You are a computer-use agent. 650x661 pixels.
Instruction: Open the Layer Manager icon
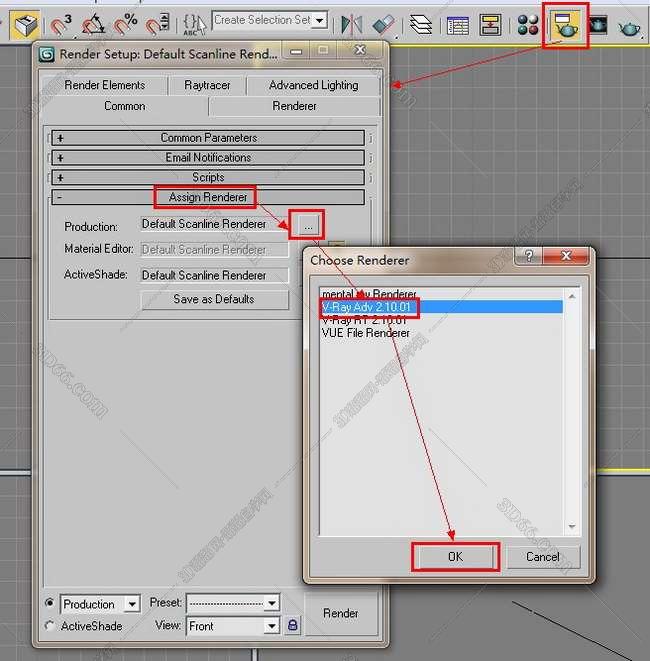coord(421,24)
